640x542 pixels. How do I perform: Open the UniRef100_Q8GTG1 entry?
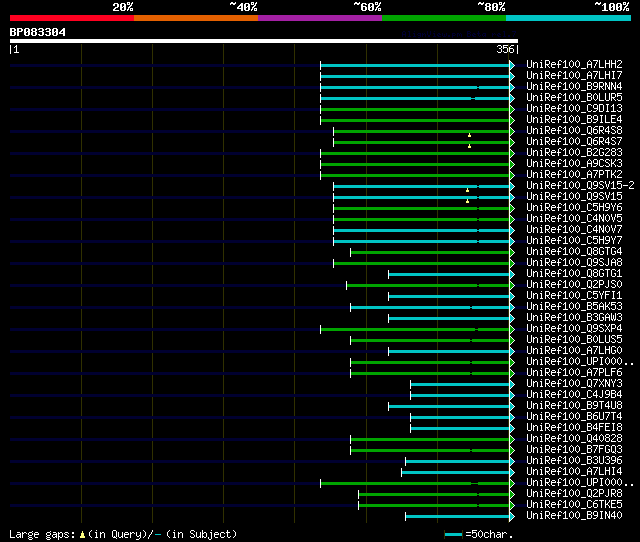(x=574, y=274)
